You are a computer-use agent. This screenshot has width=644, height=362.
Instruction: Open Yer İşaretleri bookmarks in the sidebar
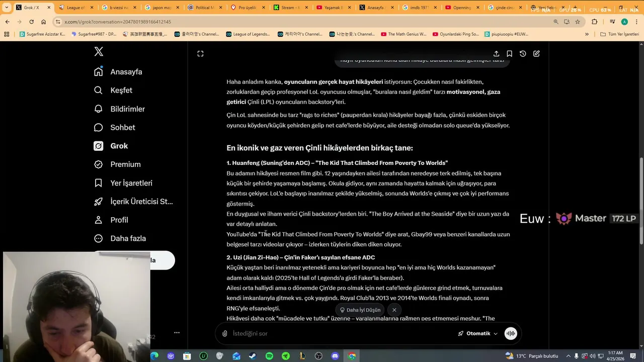click(x=123, y=183)
